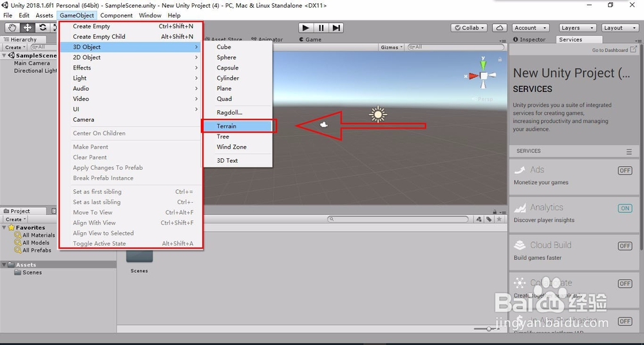Switch to the Game tab
The height and width of the screenshot is (345, 644).
tap(310, 39)
